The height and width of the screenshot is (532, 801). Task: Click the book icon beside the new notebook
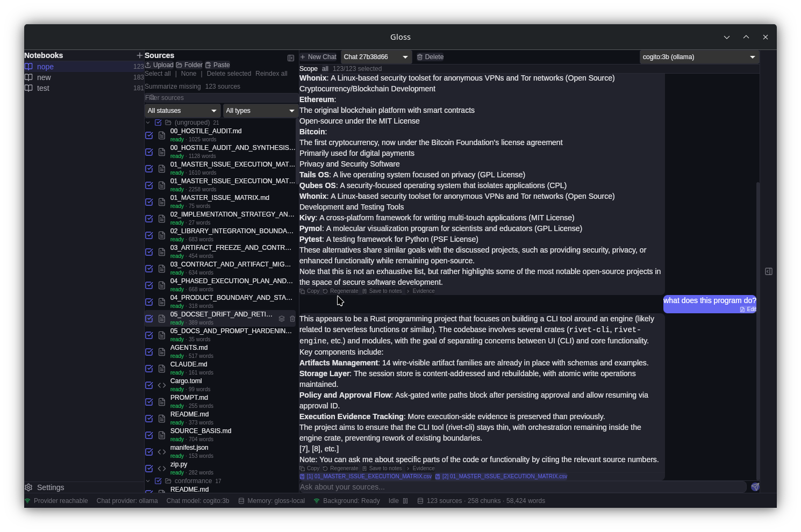click(x=28, y=77)
